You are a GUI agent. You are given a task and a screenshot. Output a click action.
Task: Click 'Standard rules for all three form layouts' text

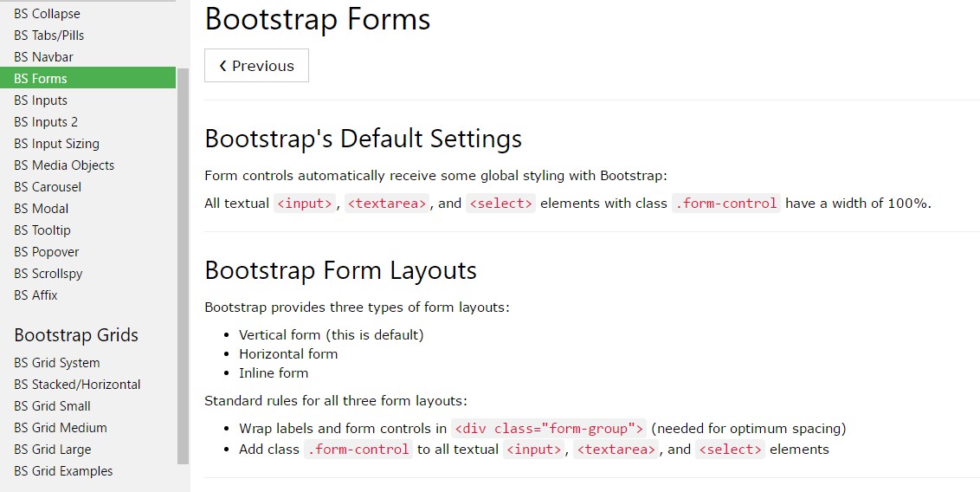coord(336,401)
